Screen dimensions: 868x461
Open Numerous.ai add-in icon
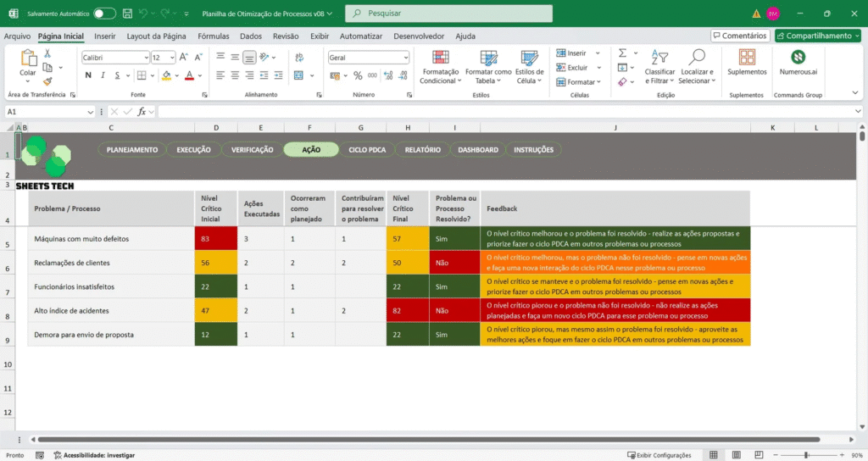click(798, 58)
